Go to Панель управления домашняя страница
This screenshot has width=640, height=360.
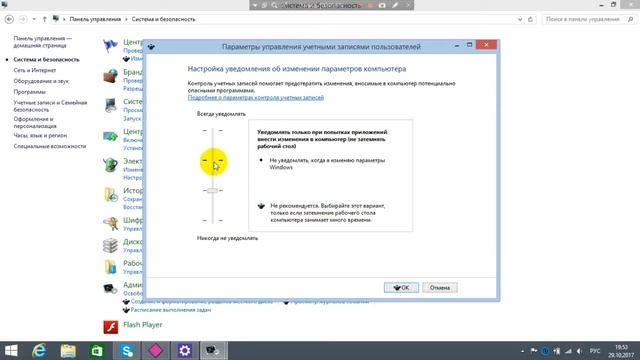[42, 42]
